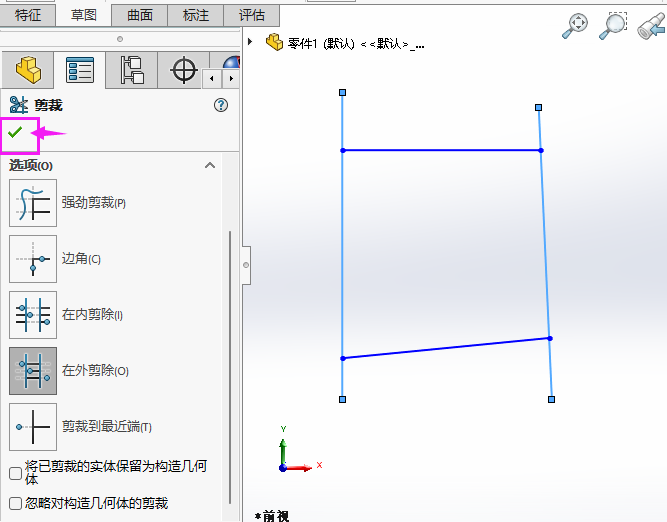Select the left vertical sketch line
667x522 pixels.
342,247
